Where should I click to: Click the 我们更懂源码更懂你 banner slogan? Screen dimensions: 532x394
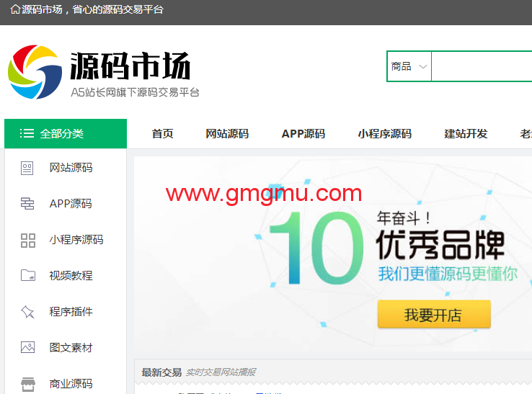click(448, 274)
